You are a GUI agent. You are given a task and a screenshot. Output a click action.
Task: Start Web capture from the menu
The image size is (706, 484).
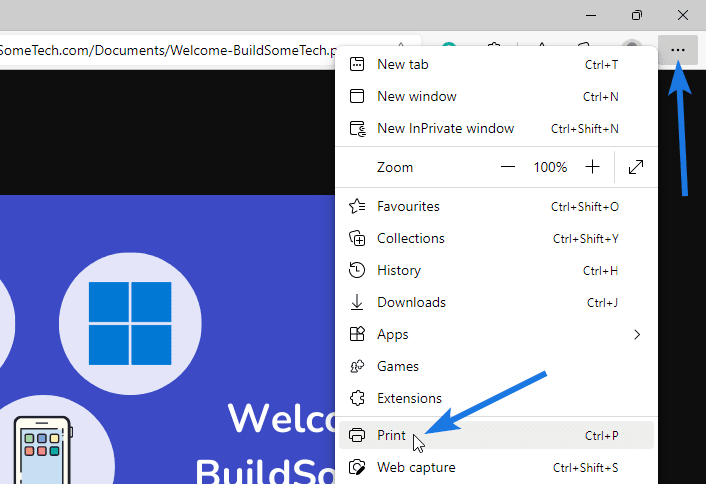(x=416, y=467)
